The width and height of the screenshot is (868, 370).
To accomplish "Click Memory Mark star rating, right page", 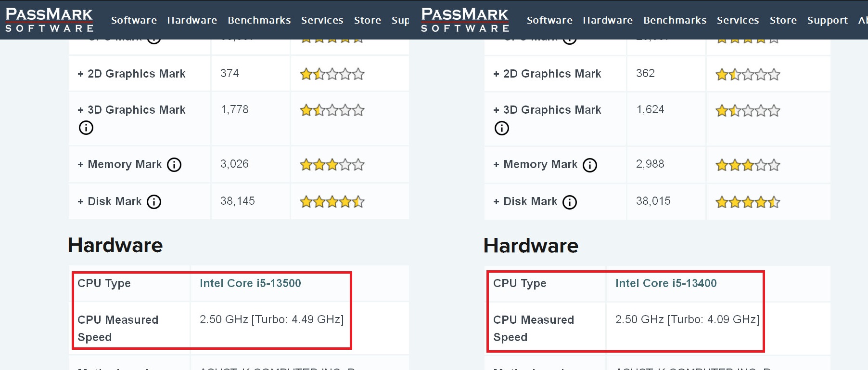I will click(748, 165).
